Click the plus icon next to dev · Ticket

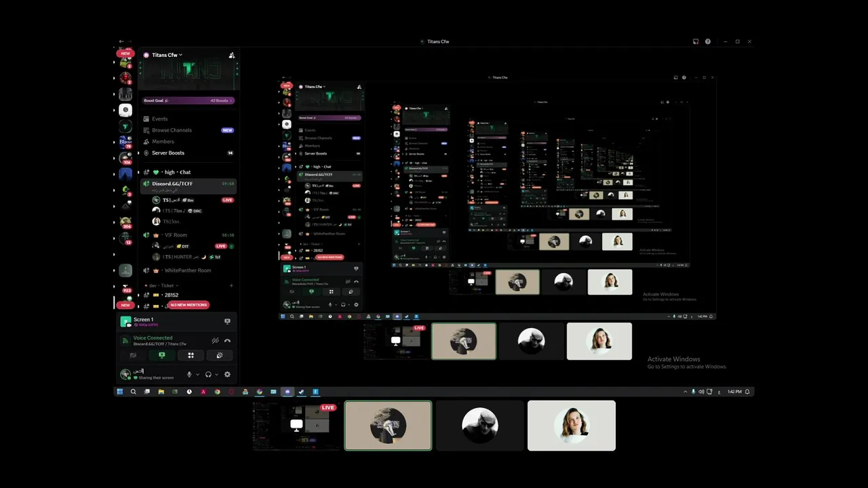(x=231, y=285)
